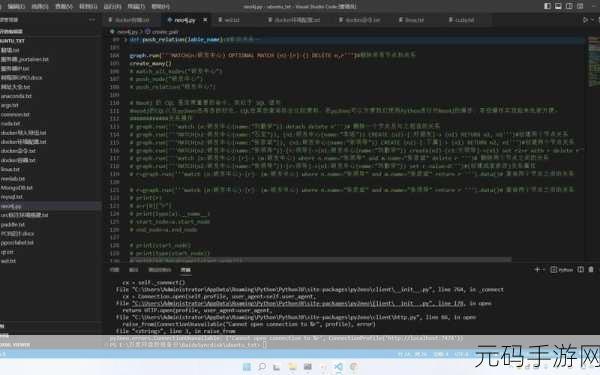Open the dropdown beside the run icon
Image resolution: width=600 pixels, height=375 pixels.
[593, 20]
